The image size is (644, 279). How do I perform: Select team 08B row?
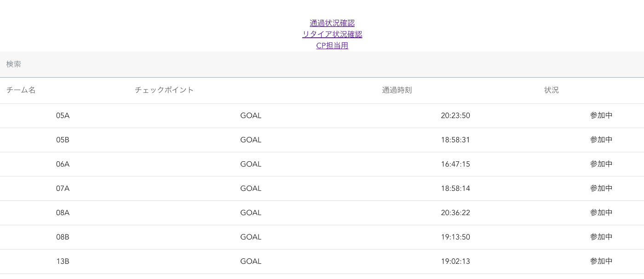(63, 237)
